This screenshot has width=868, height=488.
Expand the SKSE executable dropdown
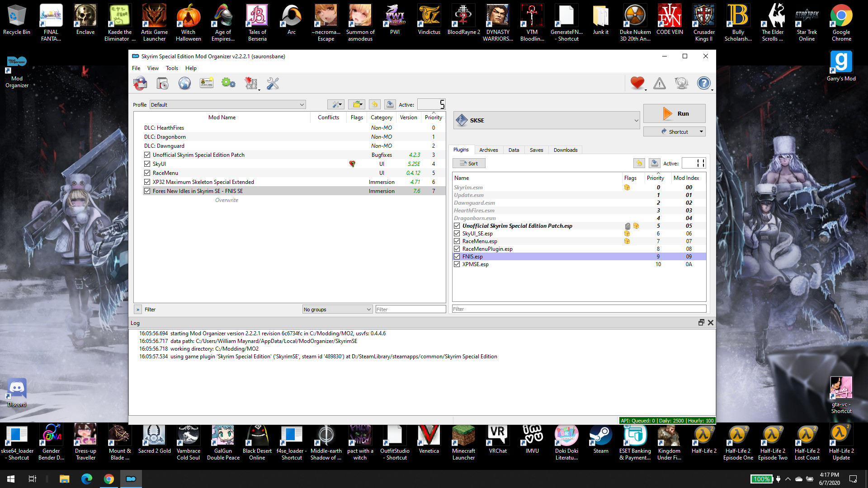click(x=547, y=120)
